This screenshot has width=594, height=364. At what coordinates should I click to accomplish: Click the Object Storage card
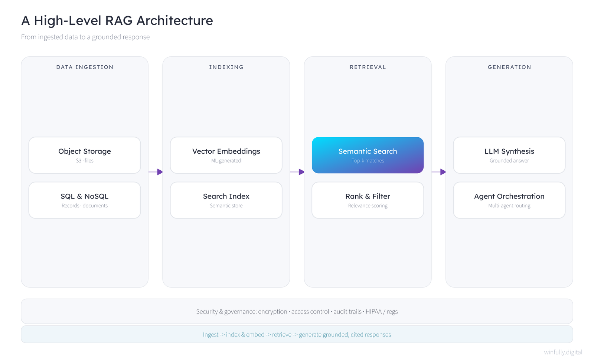point(85,155)
